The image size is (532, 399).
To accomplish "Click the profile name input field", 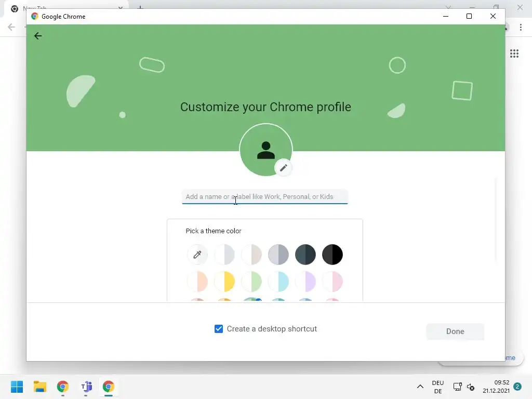I will (x=264, y=197).
